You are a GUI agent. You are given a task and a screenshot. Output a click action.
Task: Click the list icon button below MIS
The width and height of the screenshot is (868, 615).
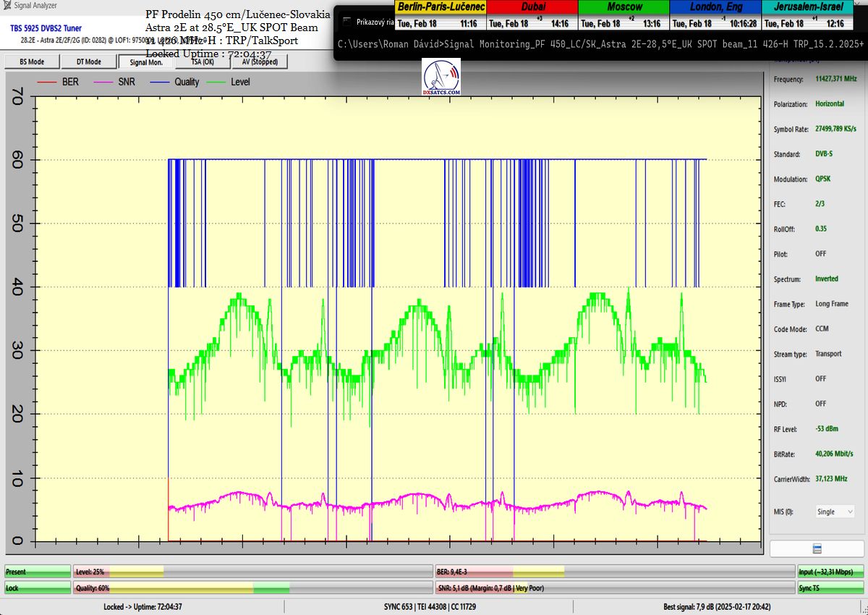816,548
